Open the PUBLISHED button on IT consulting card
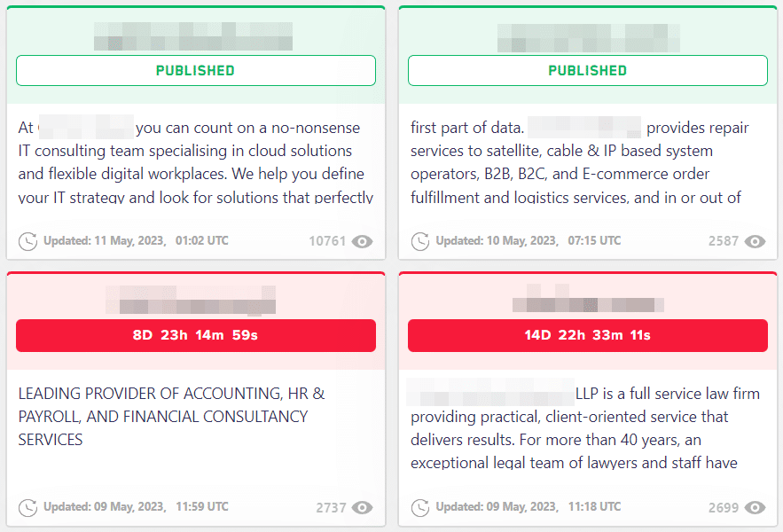This screenshot has width=783, height=532. pyautogui.click(x=196, y=70)
